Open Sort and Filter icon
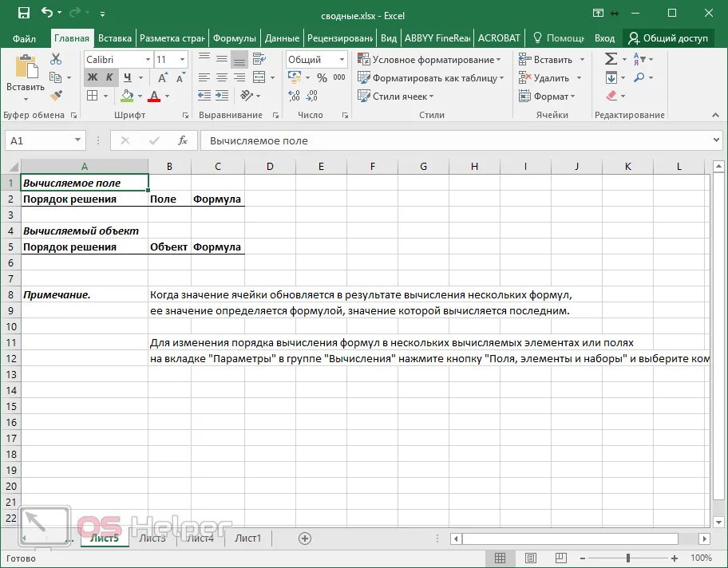Screen dimensions: 728x568 639,59
